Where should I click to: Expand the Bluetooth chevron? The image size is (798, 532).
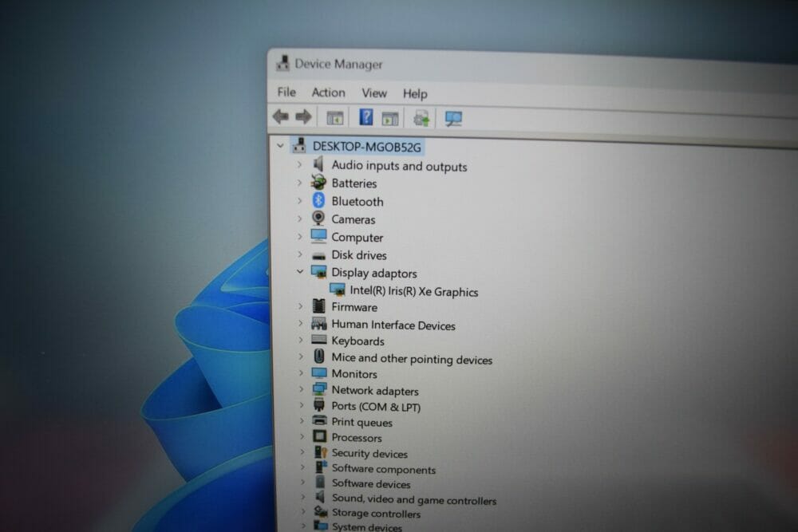pyautogui.click(x=299, y=200)
